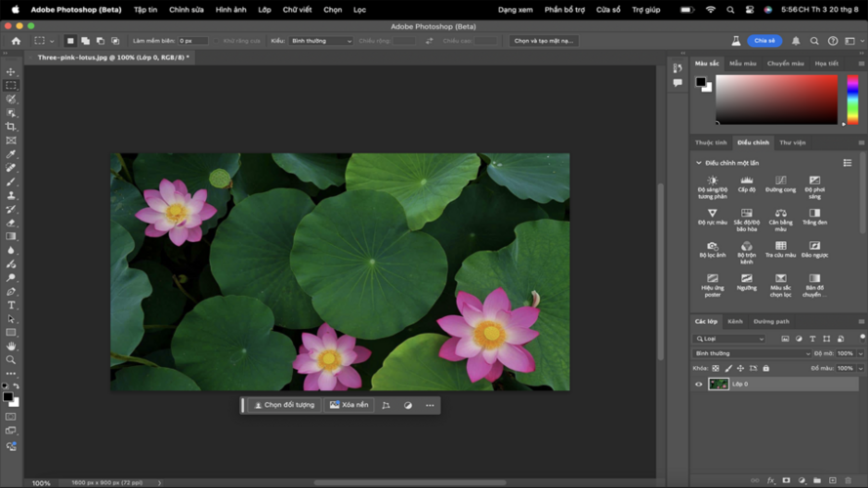Open the Hình ảnh menu
This screenshot has width=868, height=488.
[230, 10]
